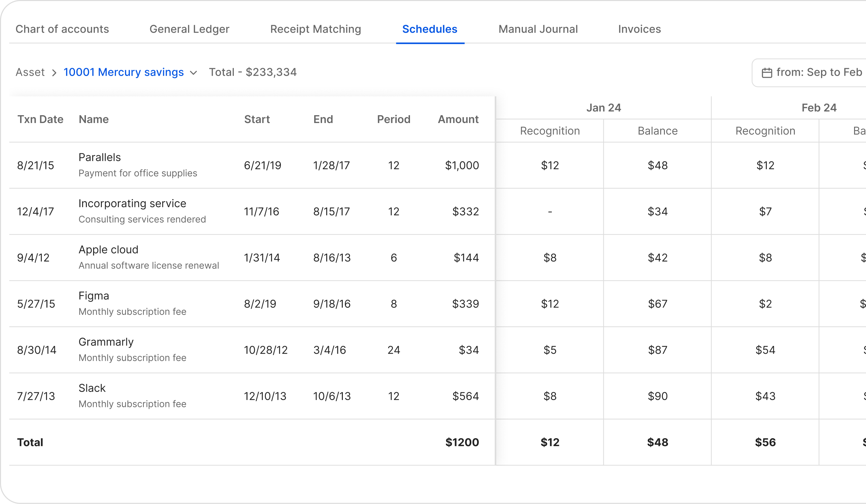Switch to Chart of accounts tab

point(62,29)
